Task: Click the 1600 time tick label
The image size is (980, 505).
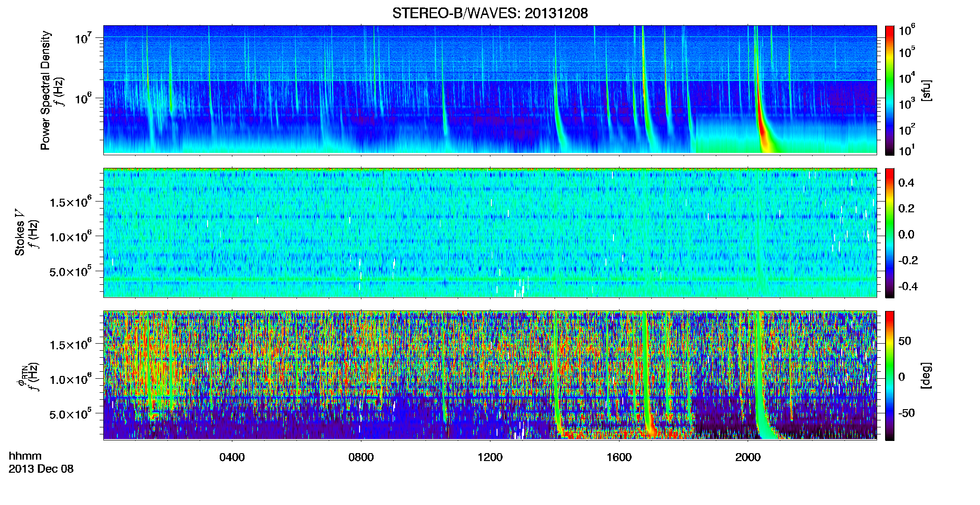Action: [619, 457]
